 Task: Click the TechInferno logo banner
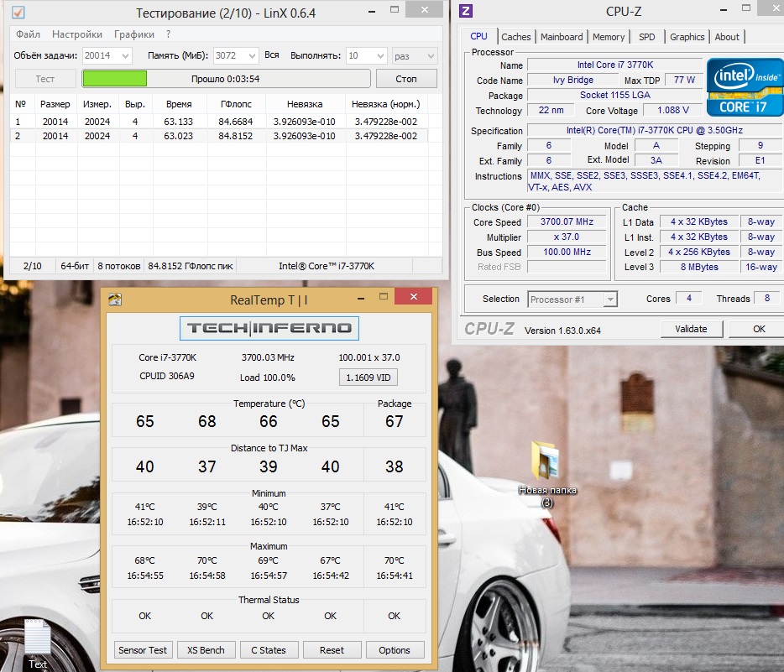269,328
